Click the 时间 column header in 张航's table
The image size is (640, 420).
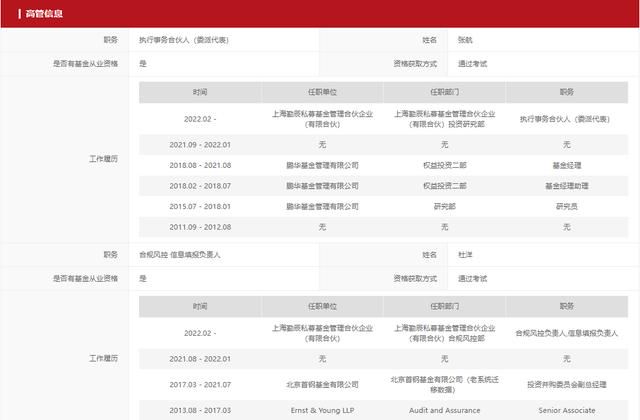point(200,92)
